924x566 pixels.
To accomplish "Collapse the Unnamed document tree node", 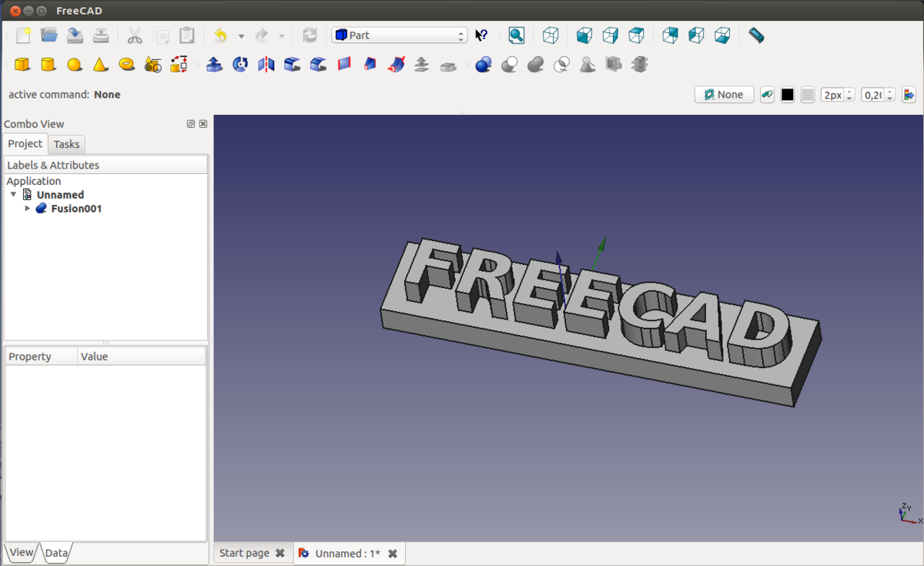I will [x=13, y=195].
